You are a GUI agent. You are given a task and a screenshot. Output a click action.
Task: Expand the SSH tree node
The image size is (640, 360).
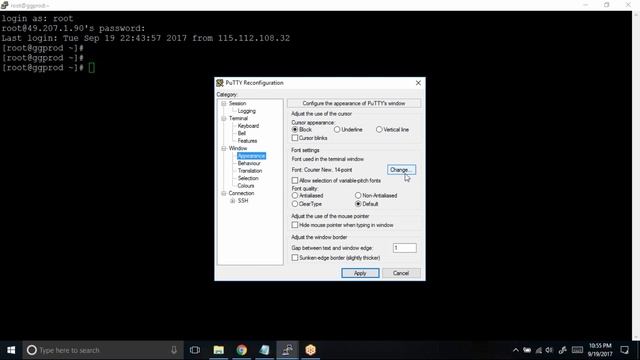[x=232, y=201]
